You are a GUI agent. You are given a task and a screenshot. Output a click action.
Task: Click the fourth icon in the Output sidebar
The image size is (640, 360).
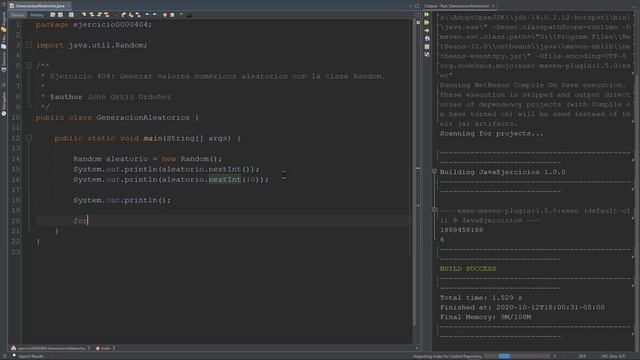[x=427, y=39]
